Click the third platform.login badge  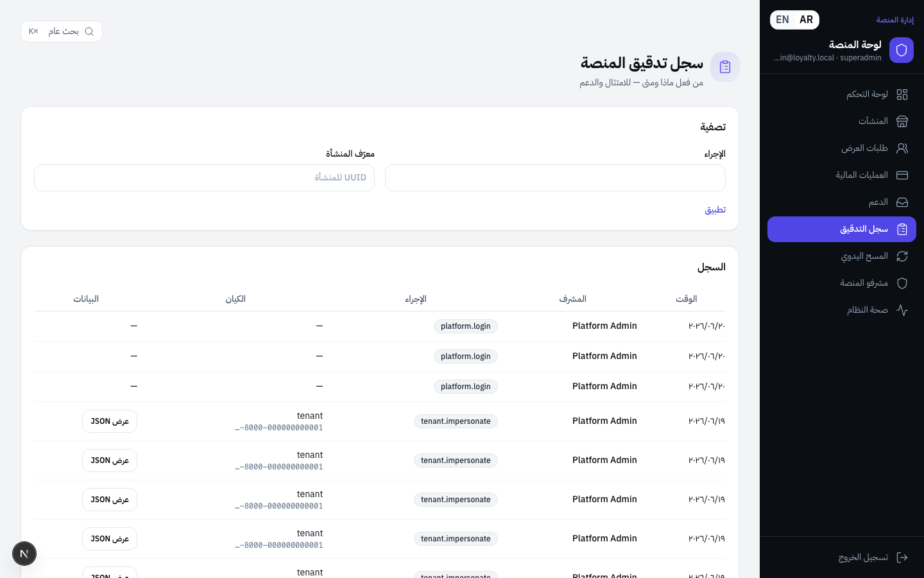[x=466, y=387]
